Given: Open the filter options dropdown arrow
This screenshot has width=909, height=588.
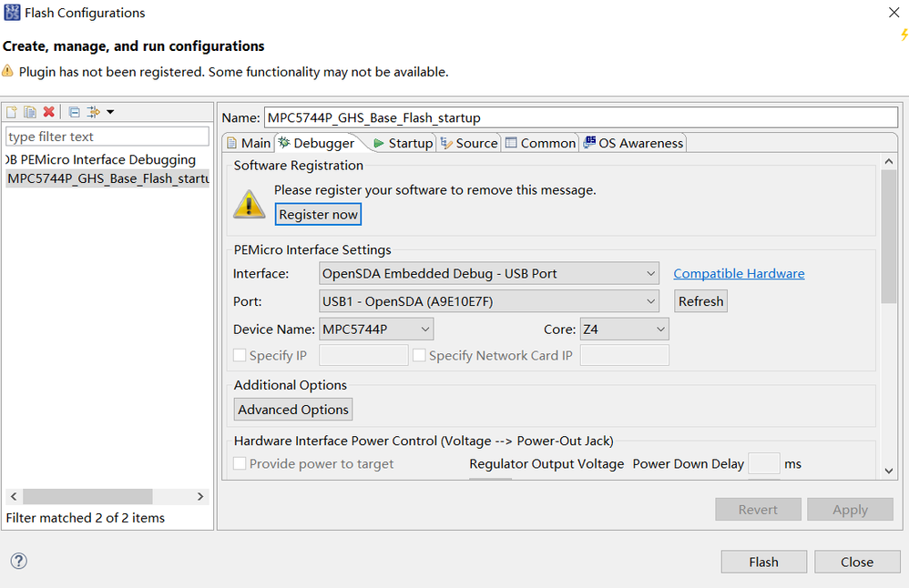Looking at the screenshot, I should (110, 112).
